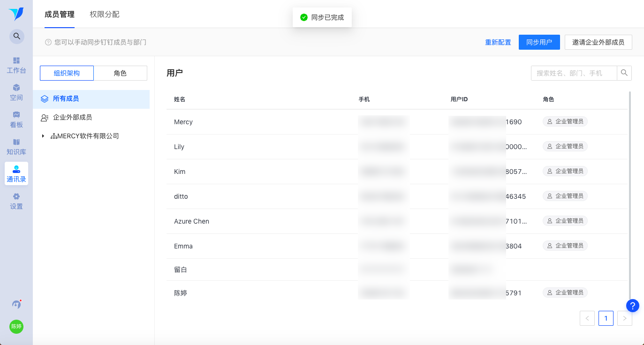Image resolution: width=644 pixels, height=345 pixels.
Task: Click the user table vertical scrollbar
Action: (629, 192)
